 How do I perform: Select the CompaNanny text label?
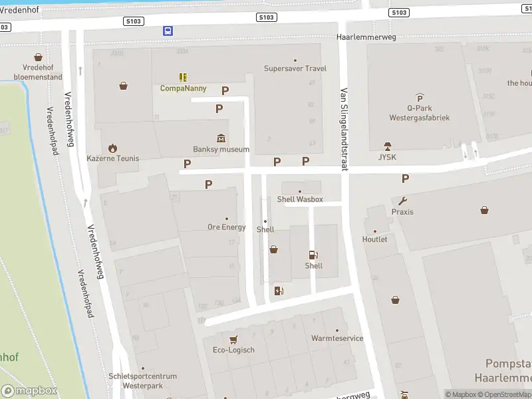[x=184, y=88]
